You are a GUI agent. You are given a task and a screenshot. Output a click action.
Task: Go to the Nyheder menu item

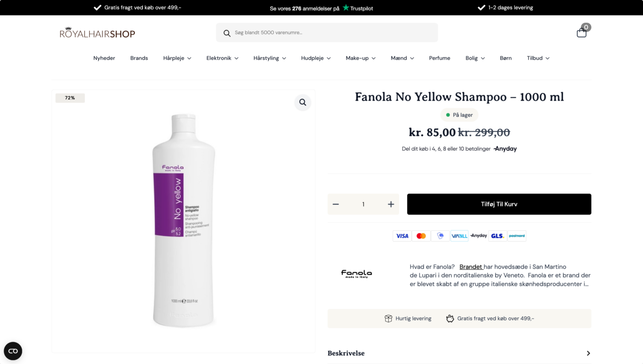104,58
